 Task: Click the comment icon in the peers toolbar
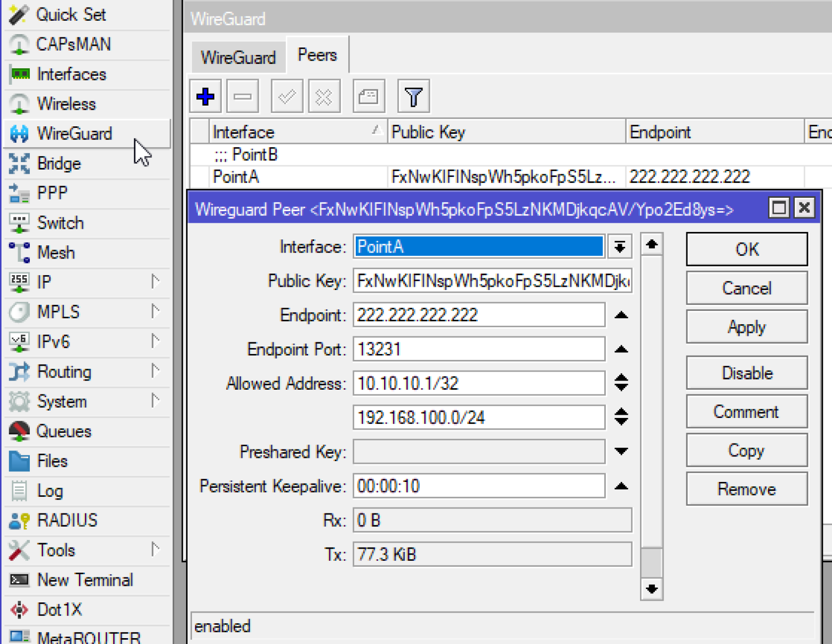coord(369,96)
